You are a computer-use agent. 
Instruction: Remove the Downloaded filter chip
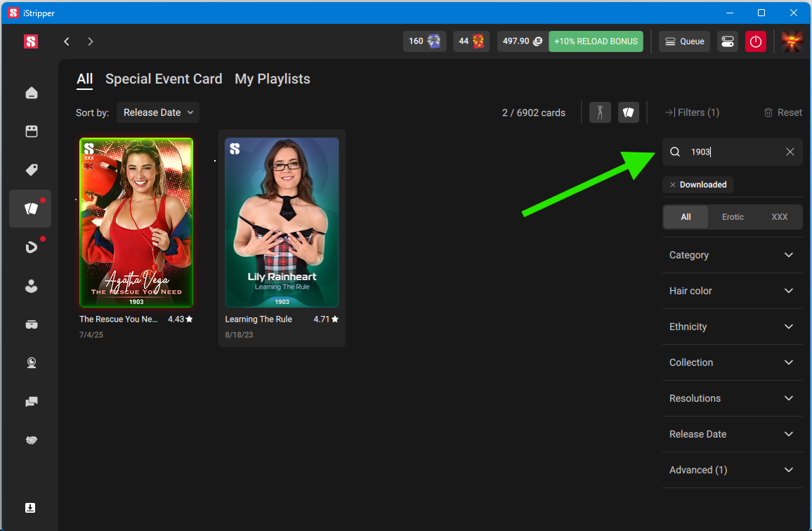[x=673, y=185]
